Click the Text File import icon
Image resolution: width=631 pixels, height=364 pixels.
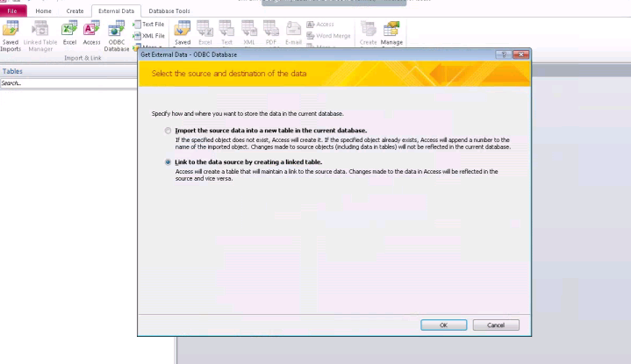(148, 24)
